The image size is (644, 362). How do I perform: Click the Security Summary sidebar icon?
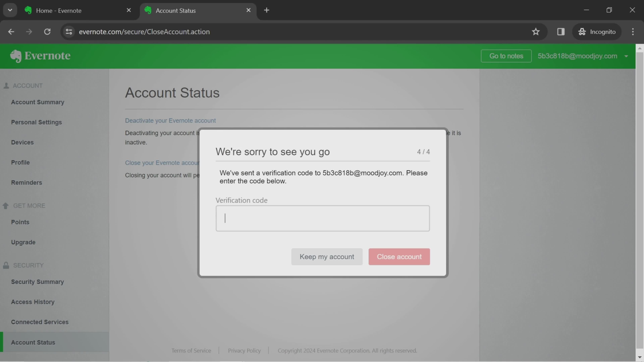coord(38,282)
